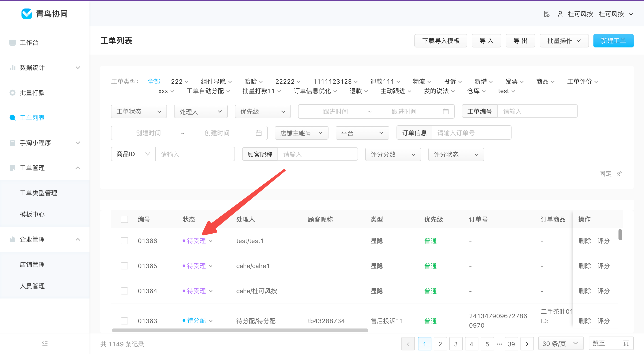Open the 店铺主账号 dropdown

pos(301,133)
